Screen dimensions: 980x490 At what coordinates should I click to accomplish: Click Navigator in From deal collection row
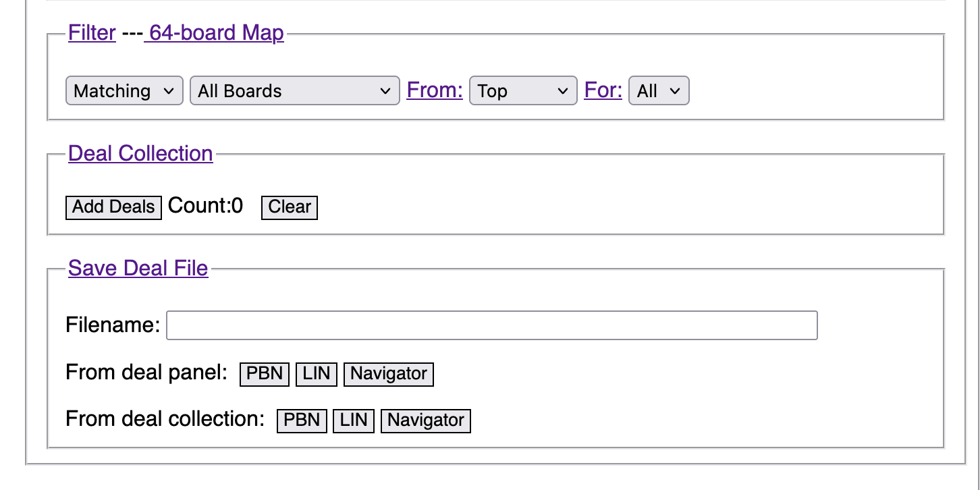click(x=426, y=420)
